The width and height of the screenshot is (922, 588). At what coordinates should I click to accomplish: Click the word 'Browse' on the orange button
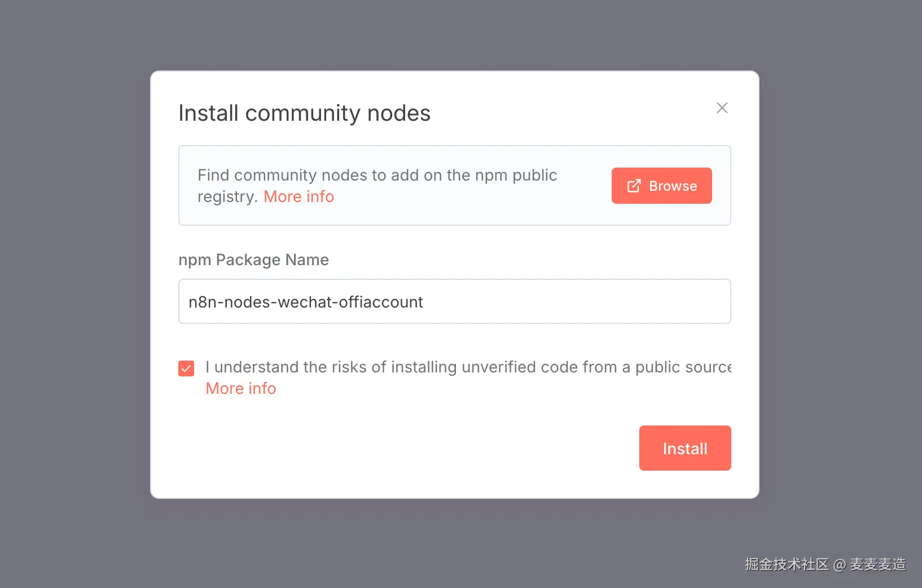click(673, 186)
